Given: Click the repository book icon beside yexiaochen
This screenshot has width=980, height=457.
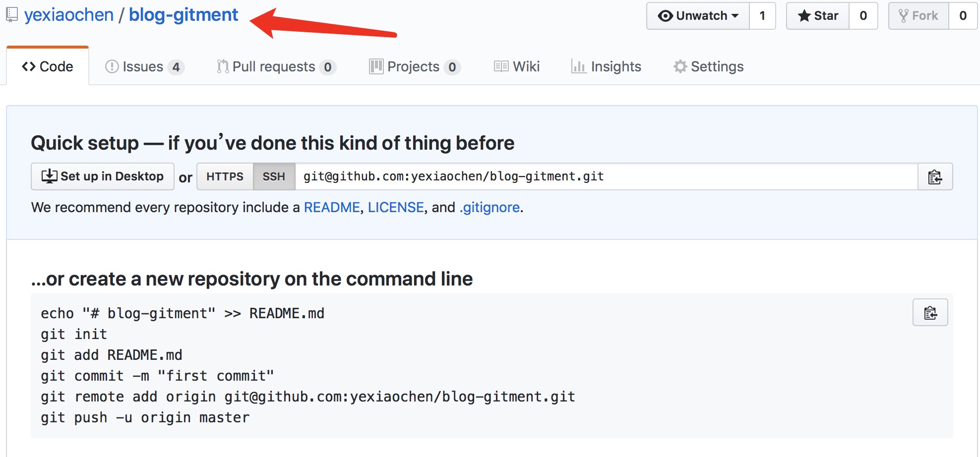Looking at the screenshot, I should [12, 15].
